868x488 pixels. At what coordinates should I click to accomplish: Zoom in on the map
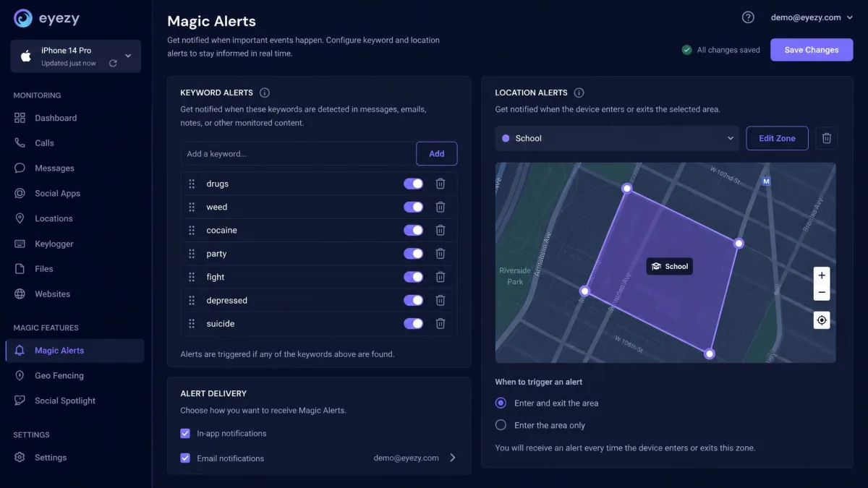pos(821,275)
